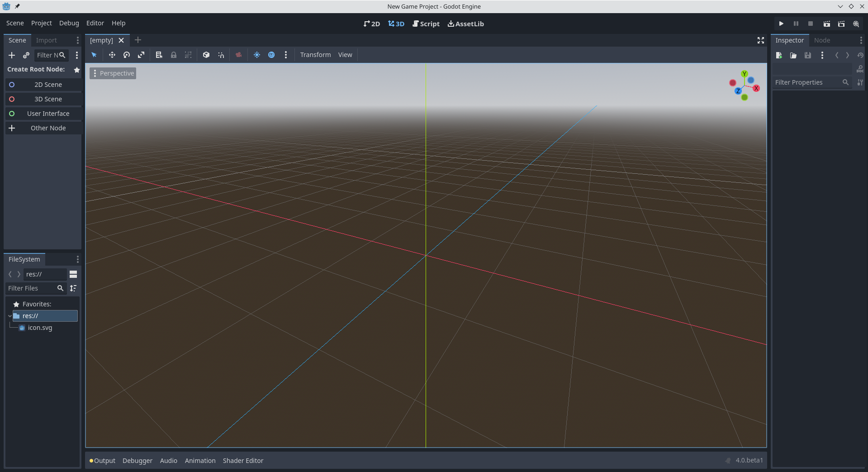Viewport: 868px width, 472px height.
Task: Run the project with the Play button
Action: tap(781, 24)
